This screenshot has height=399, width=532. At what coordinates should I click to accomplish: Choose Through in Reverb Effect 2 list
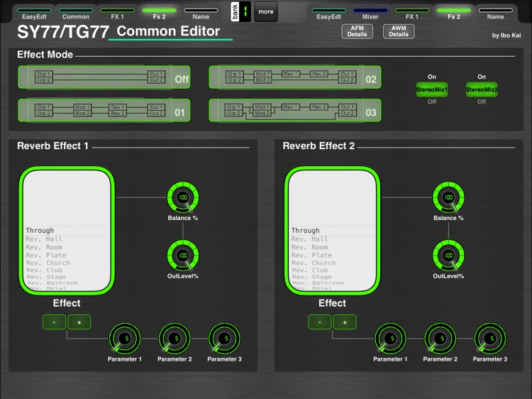(x=333, y=231)
